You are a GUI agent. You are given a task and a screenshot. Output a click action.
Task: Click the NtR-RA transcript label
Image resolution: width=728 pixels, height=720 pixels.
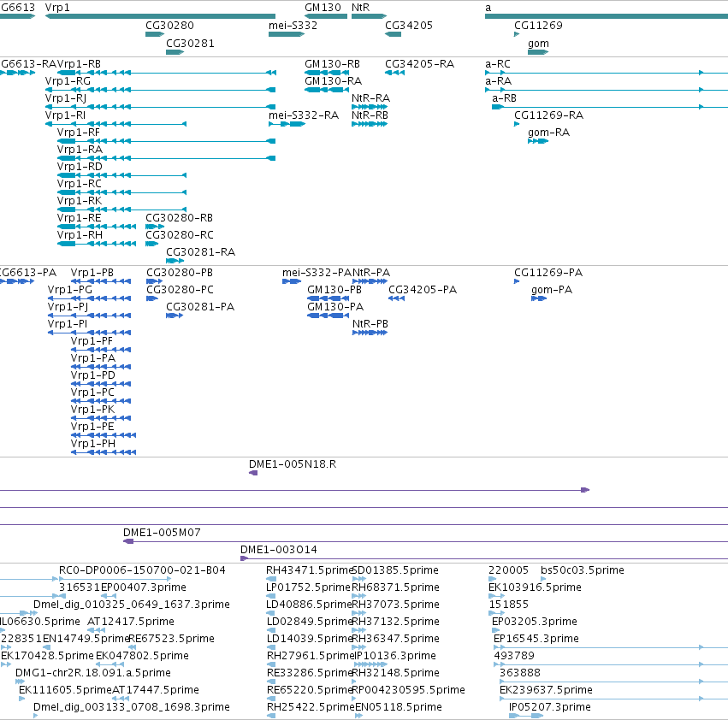click(x=370, y=98)
